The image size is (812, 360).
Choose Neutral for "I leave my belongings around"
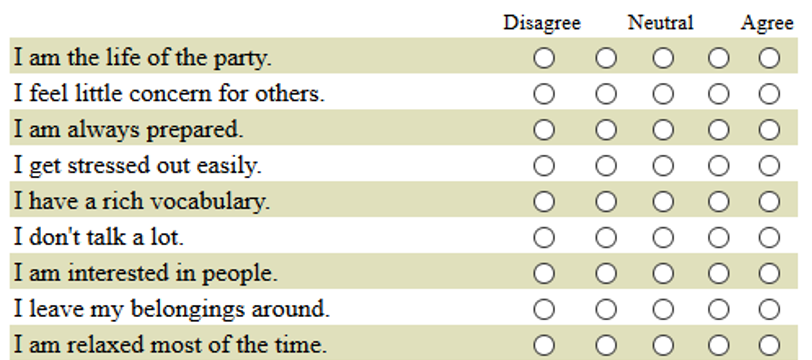(x=663, y=310)
